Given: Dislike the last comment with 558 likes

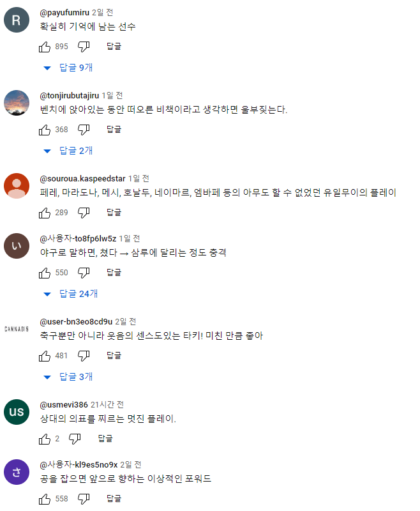Looking at the screenshot, I should [84, 498].
